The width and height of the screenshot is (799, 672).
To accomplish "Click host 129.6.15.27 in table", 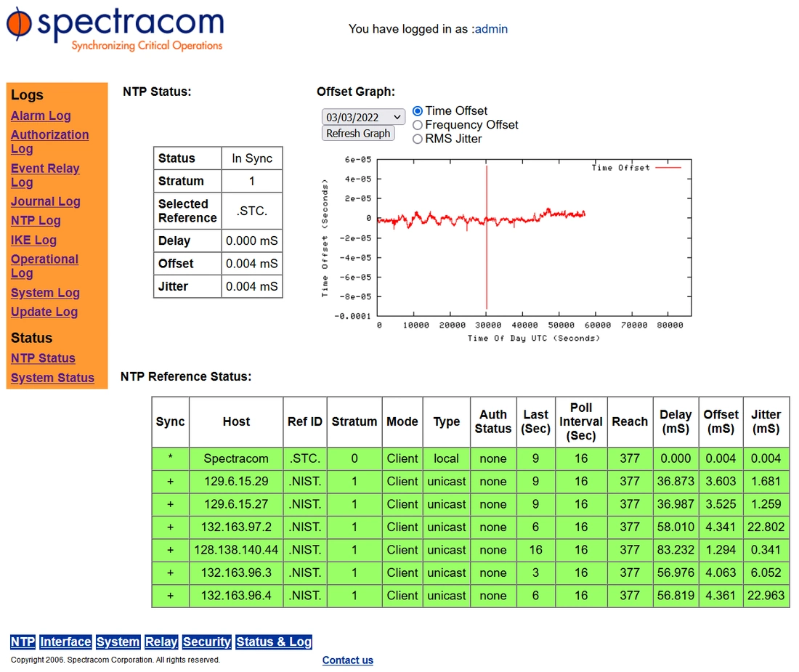I will [x=236, y=504].
